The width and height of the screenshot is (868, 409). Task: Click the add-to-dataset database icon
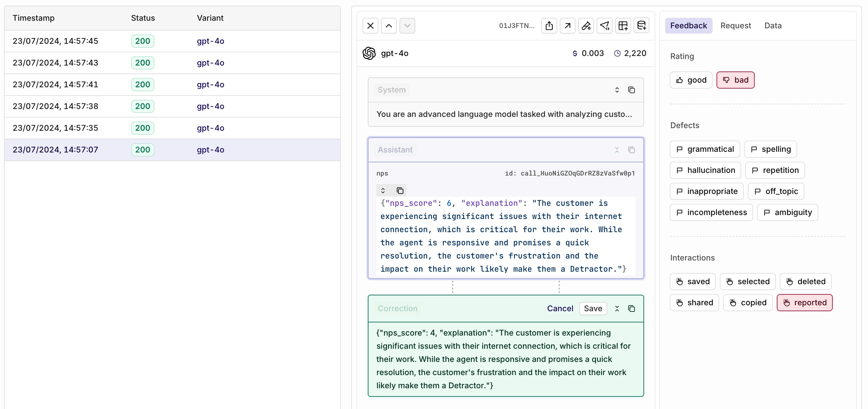tap(641, 26)
